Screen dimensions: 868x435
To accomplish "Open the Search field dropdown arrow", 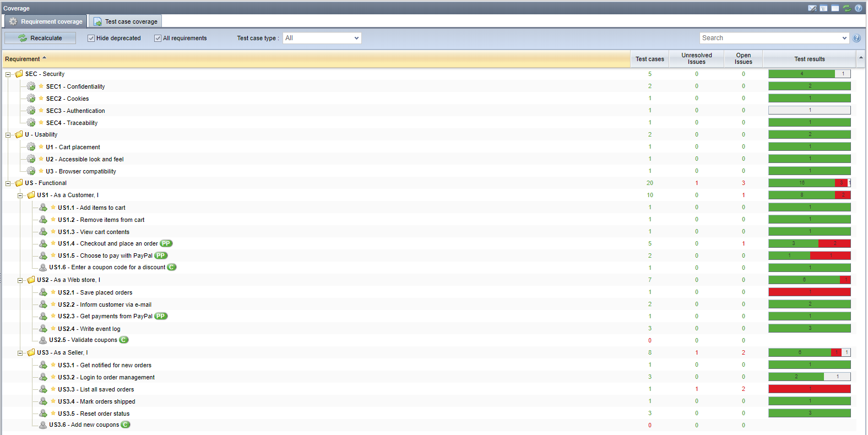I will [x=845, y=38].
